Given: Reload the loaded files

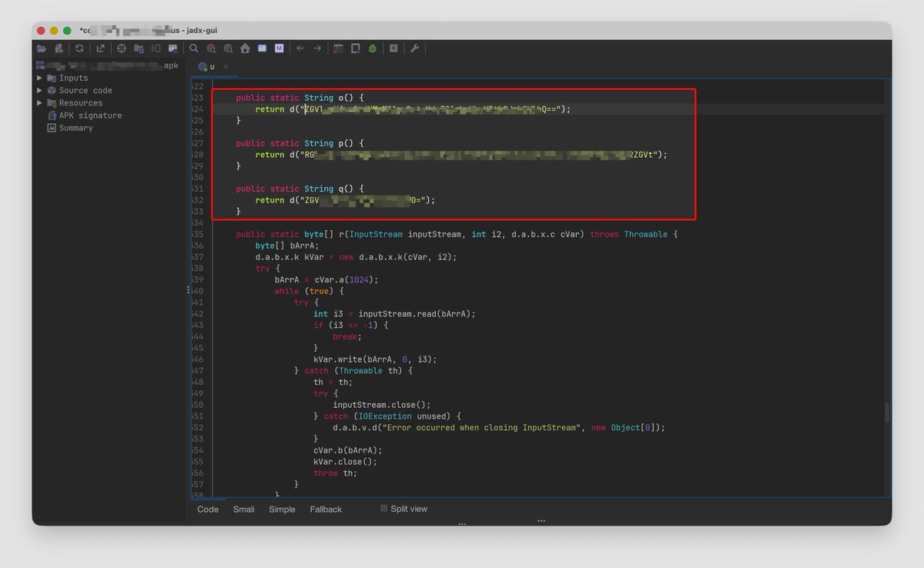Looking at the screenshot, I should point(79,48).
